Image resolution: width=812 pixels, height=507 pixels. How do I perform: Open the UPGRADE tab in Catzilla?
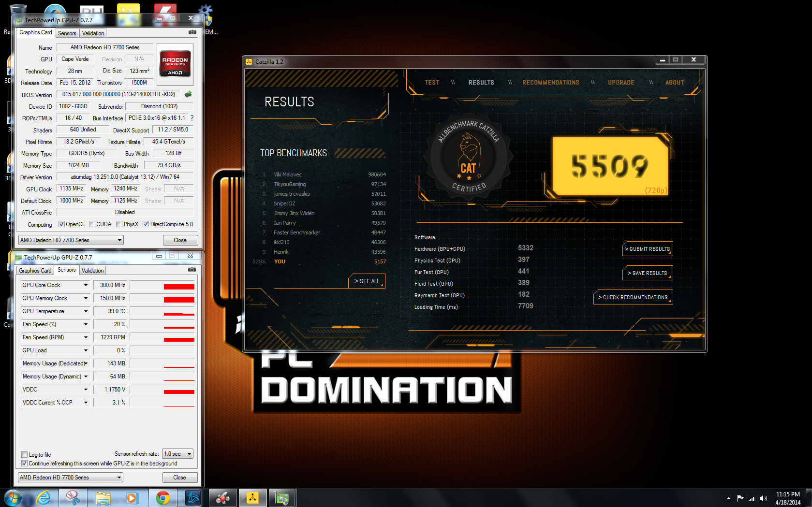[x=621, y=83]
